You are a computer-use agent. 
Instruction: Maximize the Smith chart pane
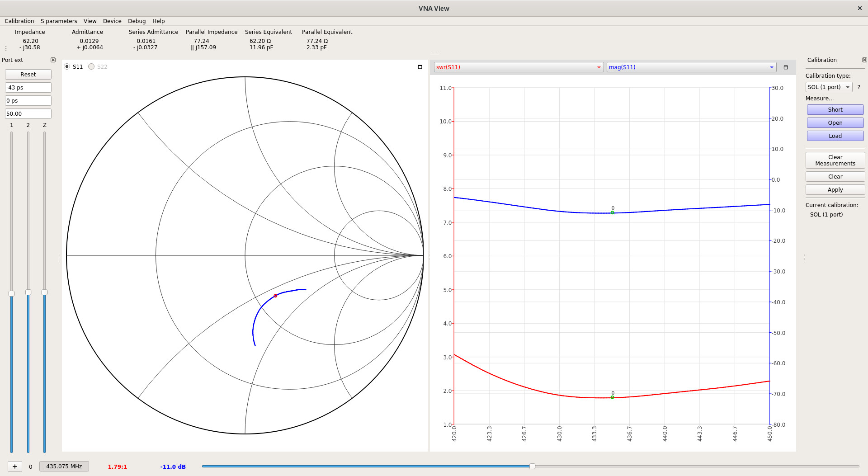420,67
